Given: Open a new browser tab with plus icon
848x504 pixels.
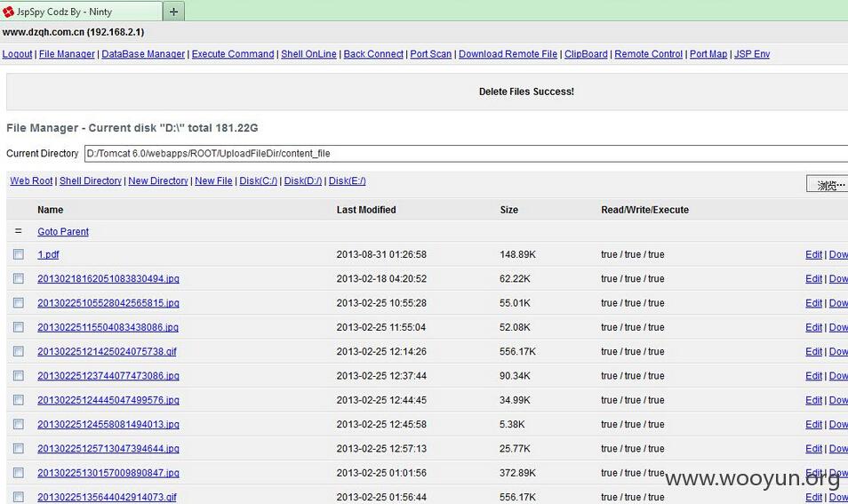Looking at the screenshot, I should 173,12.
